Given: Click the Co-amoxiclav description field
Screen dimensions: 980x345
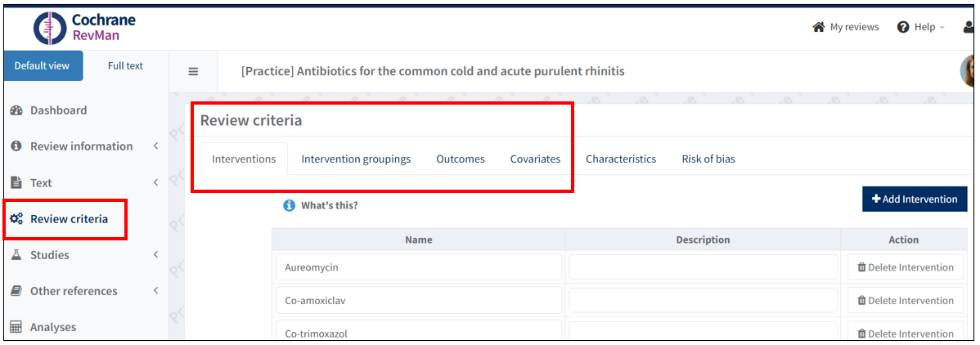Looking at the screenshot, I should (703, 301).
